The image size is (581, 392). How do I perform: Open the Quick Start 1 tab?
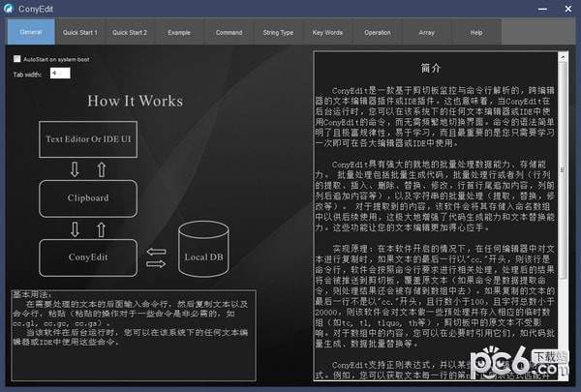[x=79, y=32]
